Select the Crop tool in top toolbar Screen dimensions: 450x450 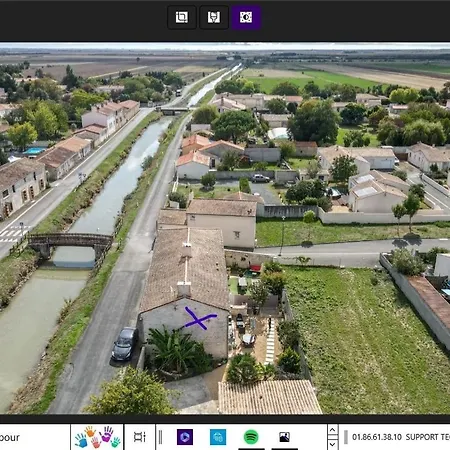(x=182, y=17)
